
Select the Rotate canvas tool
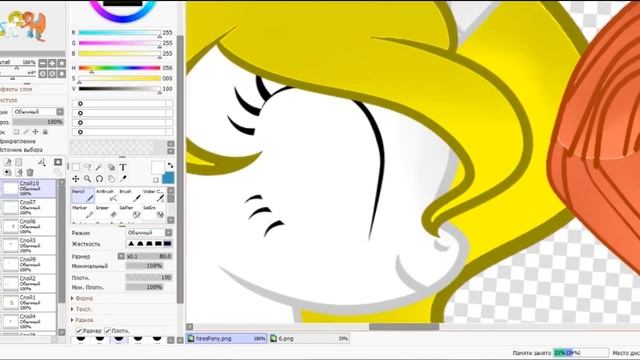99,179
